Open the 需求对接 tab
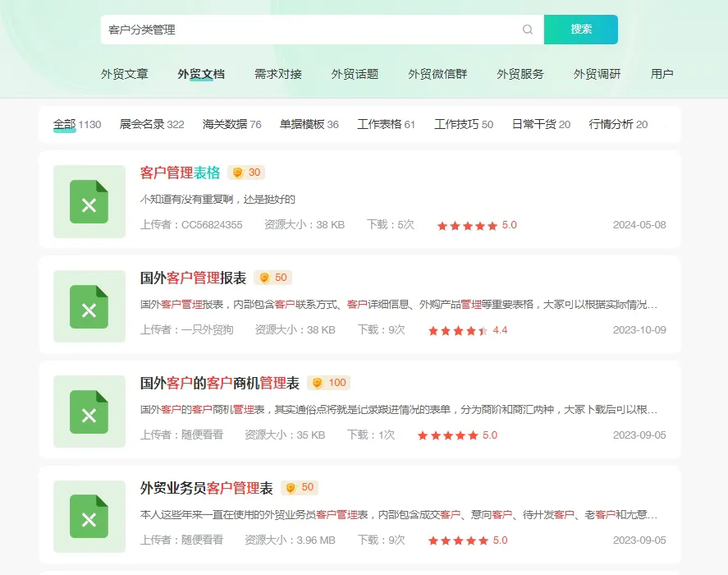The height and width of the screenshot is (575, 728). point(278,74)
